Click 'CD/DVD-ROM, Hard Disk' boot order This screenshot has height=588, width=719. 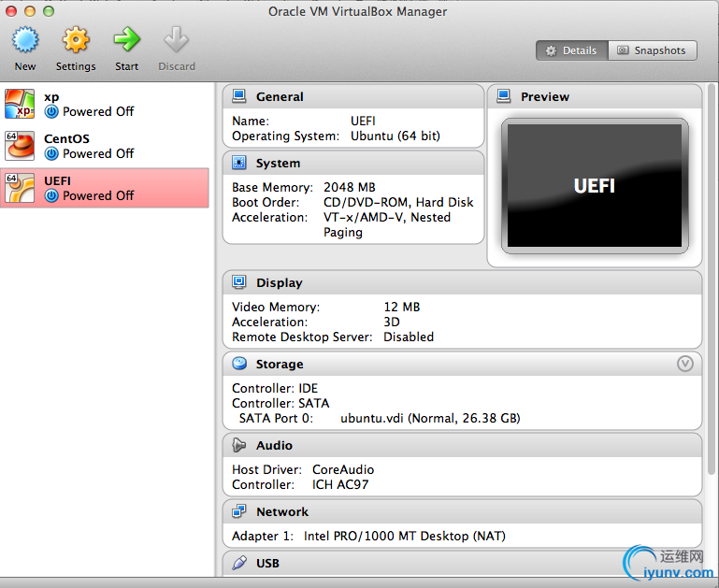pos(398,203)
